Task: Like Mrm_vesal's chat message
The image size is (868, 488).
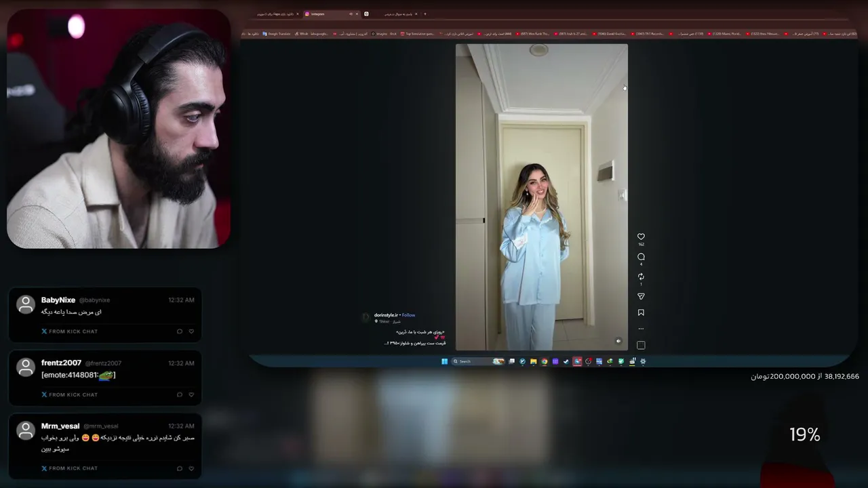Action: 191,468
